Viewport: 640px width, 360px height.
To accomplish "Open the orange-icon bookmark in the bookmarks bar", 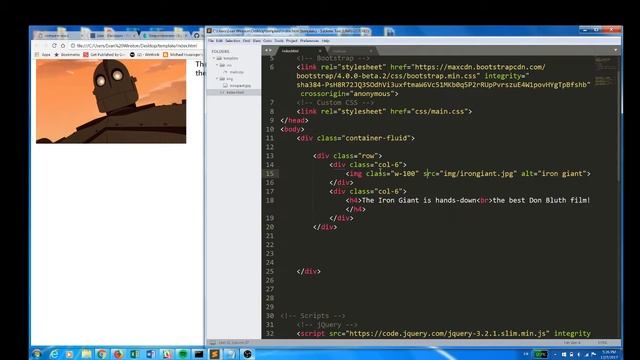I will coord(182,55).
